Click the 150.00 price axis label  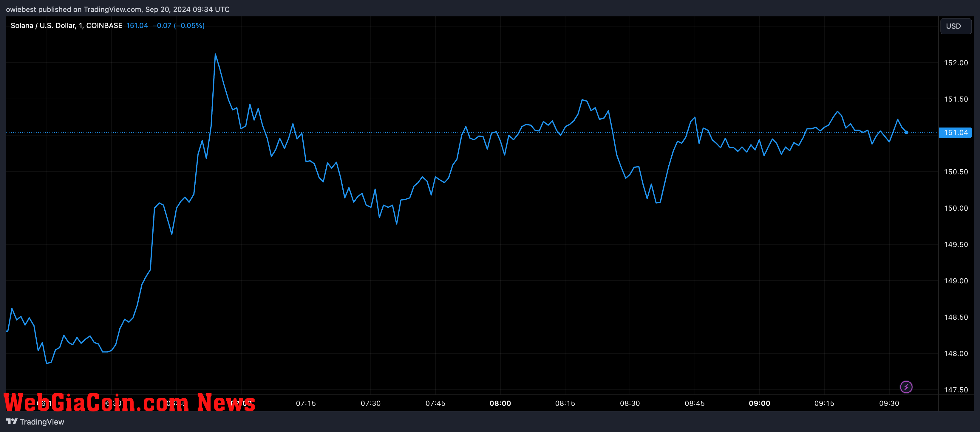click(956, 208)
